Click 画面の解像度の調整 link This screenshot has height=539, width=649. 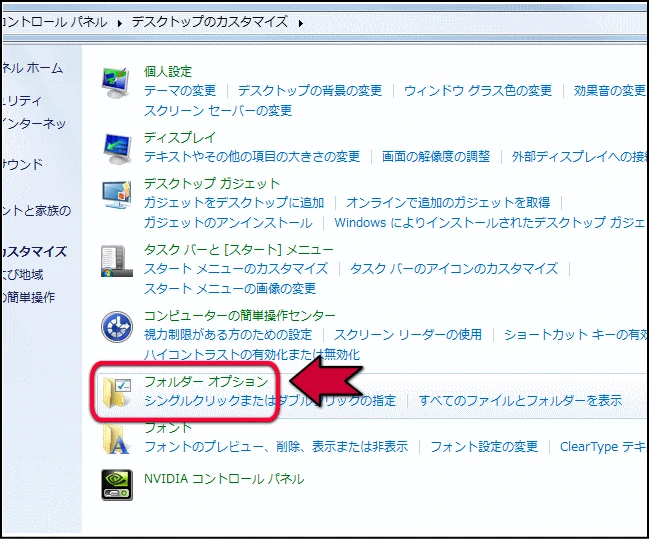pos(436,156)
